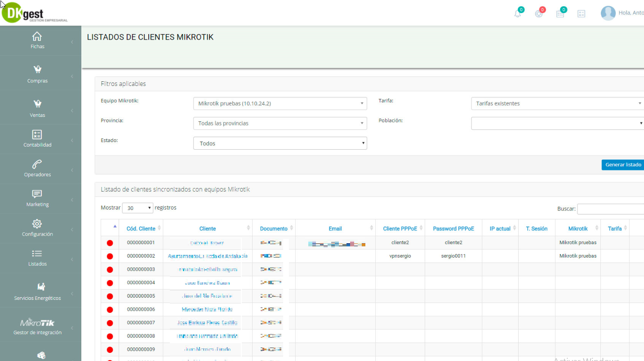Image resolution: width=644 pixels, height=361 pixels.
Task: Click the MikroTik logo in sidebar
Action: [x=37, y=323]
